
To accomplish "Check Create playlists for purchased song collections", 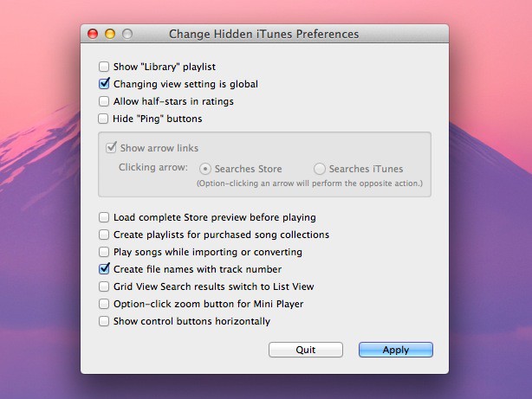I will coord(104,235).
